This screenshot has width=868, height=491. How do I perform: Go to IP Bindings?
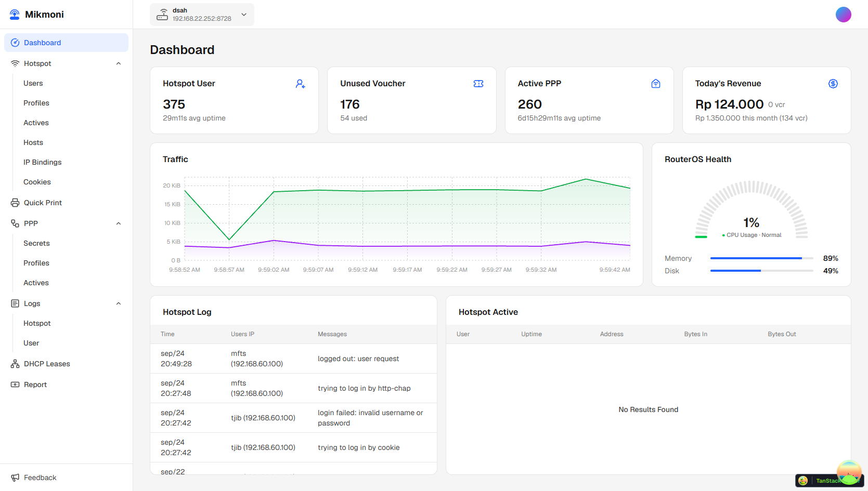point(43,162)
